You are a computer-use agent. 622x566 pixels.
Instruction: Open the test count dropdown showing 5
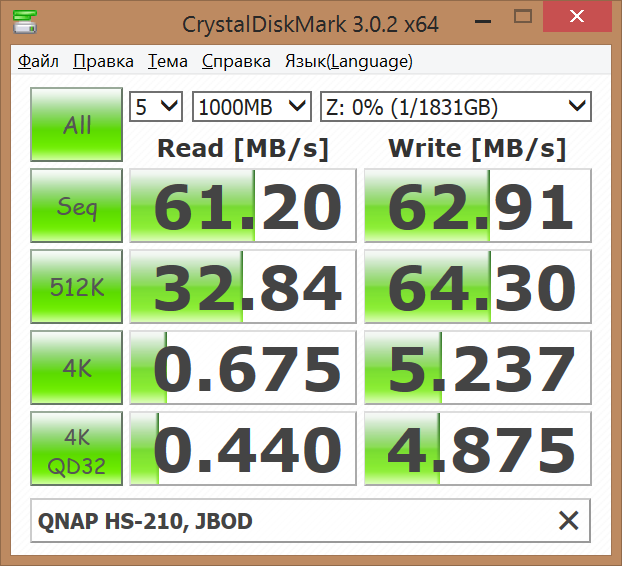(155, 106)
